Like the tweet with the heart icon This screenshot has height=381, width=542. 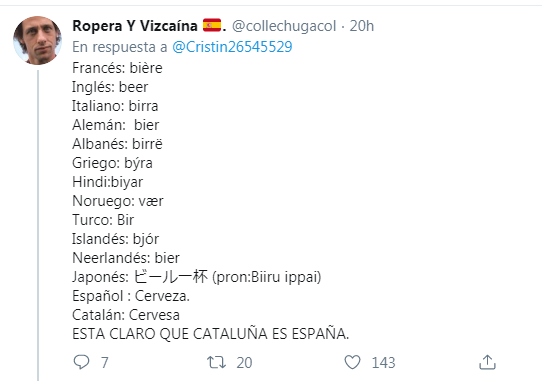tap(353, 362)
